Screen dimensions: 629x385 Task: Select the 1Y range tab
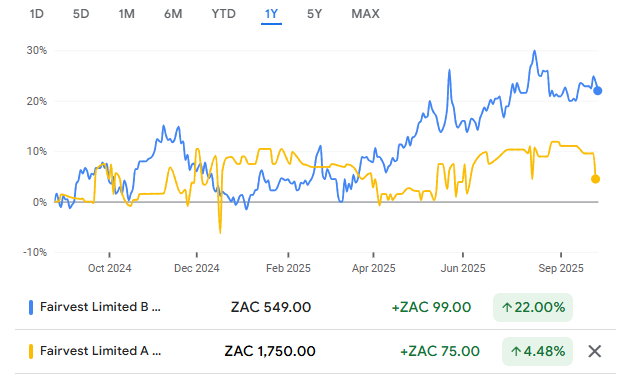[271, 14]
